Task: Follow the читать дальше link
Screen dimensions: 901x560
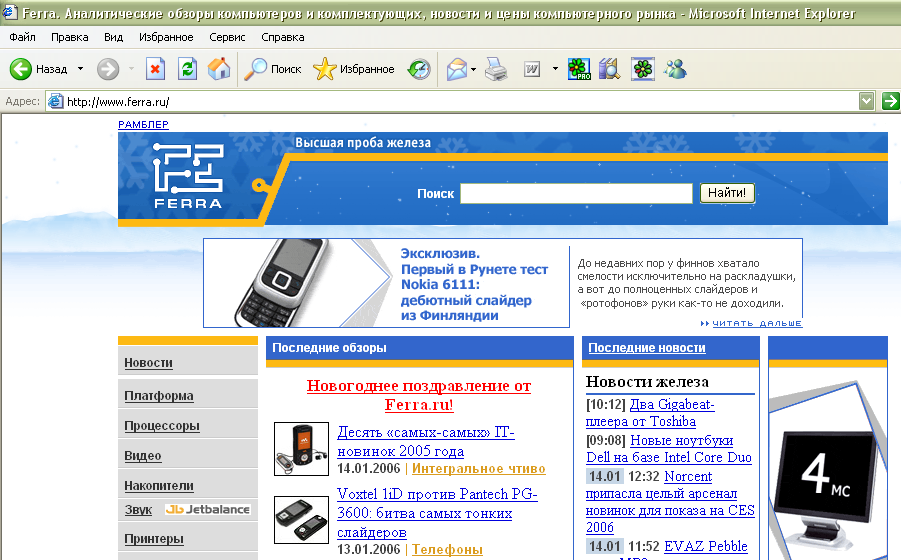Action: coord(757,323)
